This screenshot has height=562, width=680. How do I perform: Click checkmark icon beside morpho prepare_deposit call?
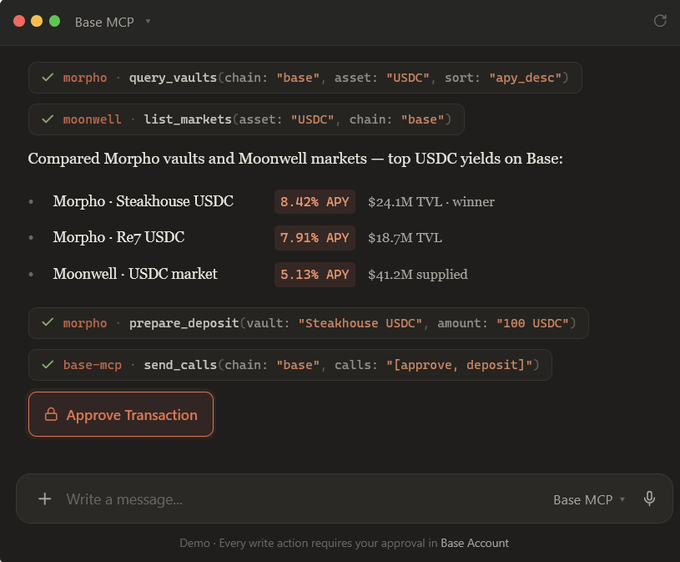pyautogui.click(x=48, y=323)
